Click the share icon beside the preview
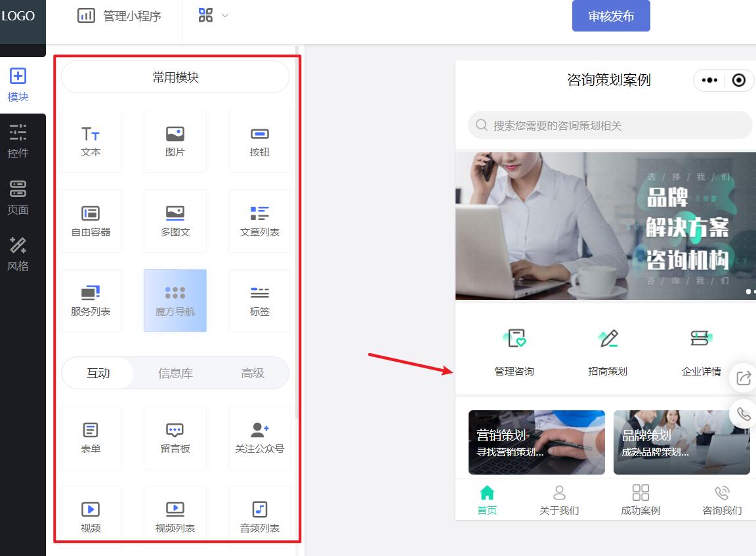The image size is (756, 556). point(743,377)
